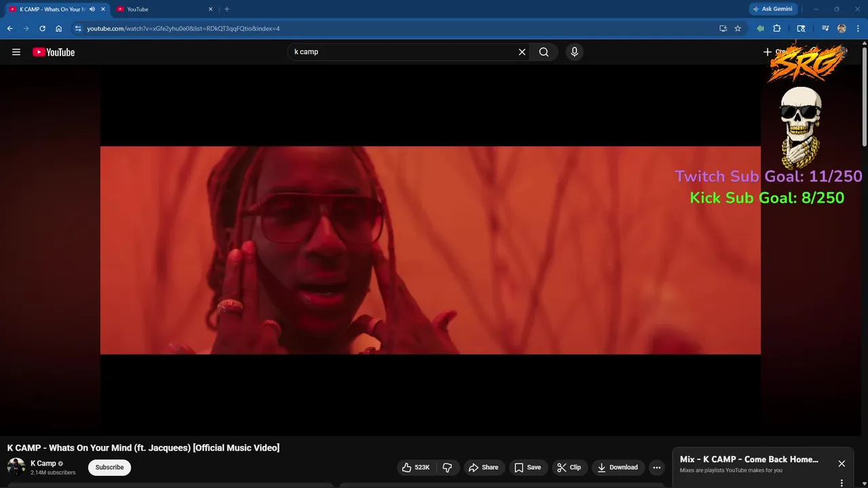This screenshot has width=868, height=488.
Task: Like the video with the thumbs up icon
Action: click(416, 468)
